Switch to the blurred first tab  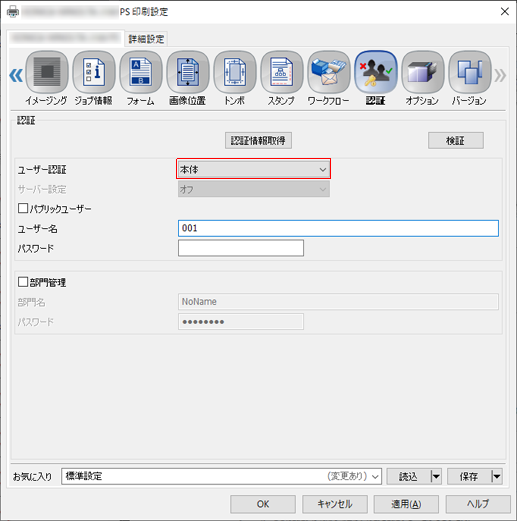pos(65,38)
